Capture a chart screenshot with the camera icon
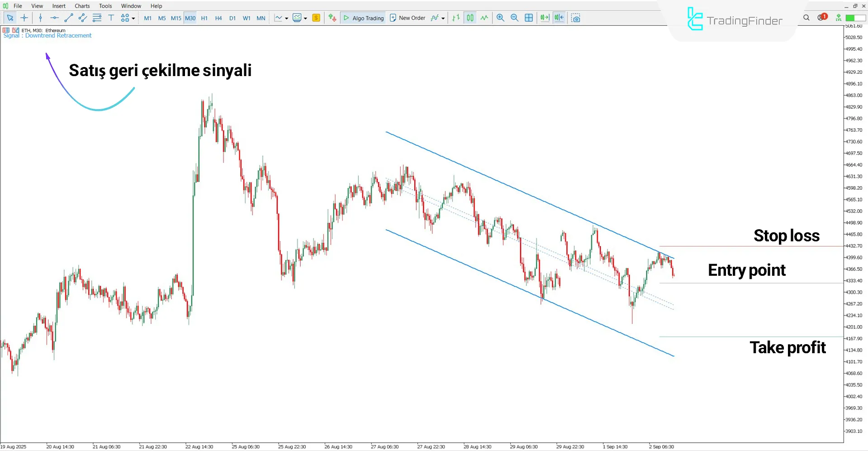The image size is (868, 451). click(x=576, y=18)
